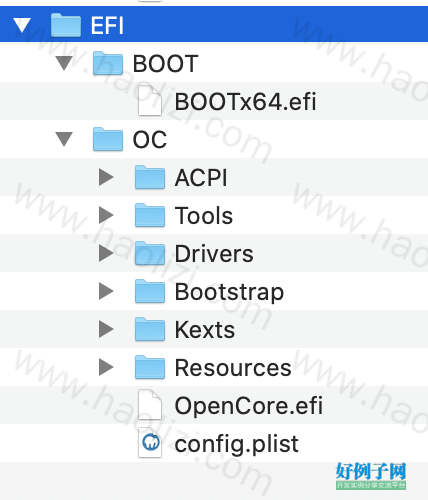Select the Resources folder row
Image resolution: width=428 pixels, height=500 pixels.
point(214,367)
